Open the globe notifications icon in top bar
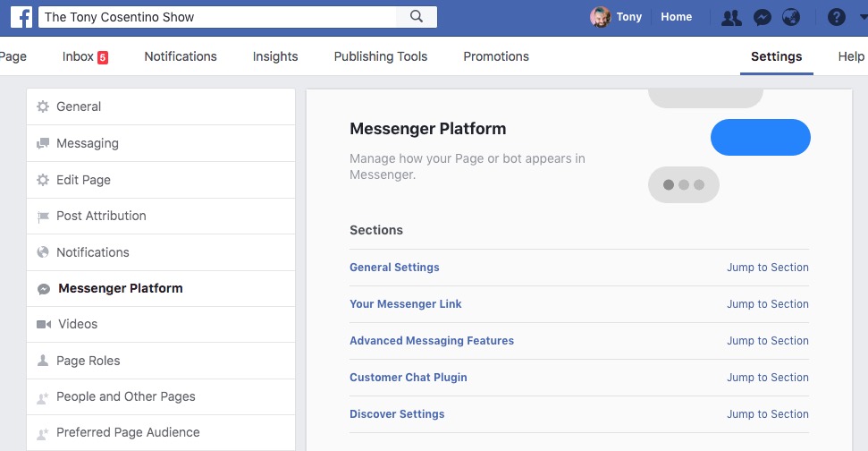Viewport: 868px width, 451px height. [x=791, y=17]
